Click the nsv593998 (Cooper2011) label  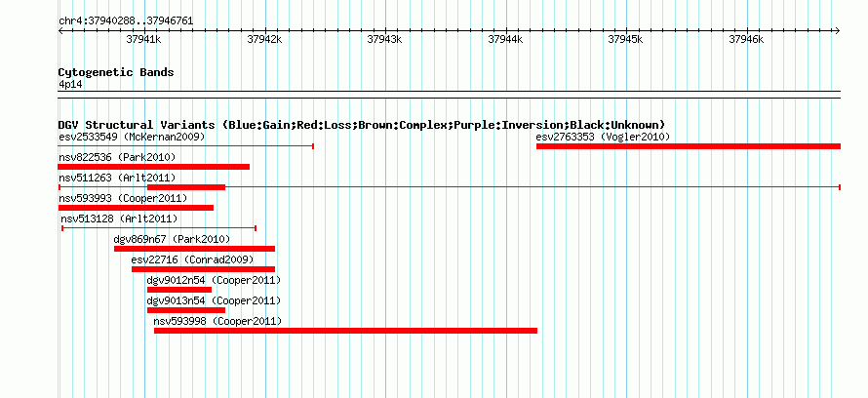click(x=217, y=321)
